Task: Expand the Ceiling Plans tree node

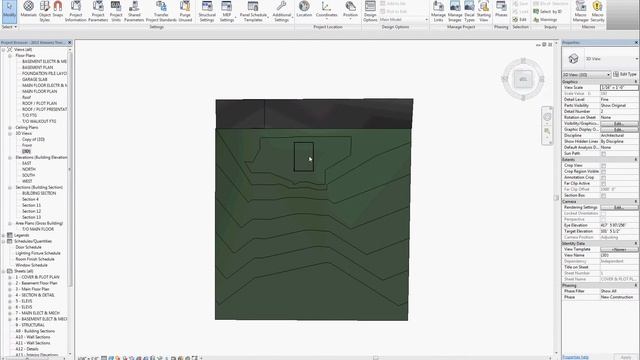Action: point(10,128)
